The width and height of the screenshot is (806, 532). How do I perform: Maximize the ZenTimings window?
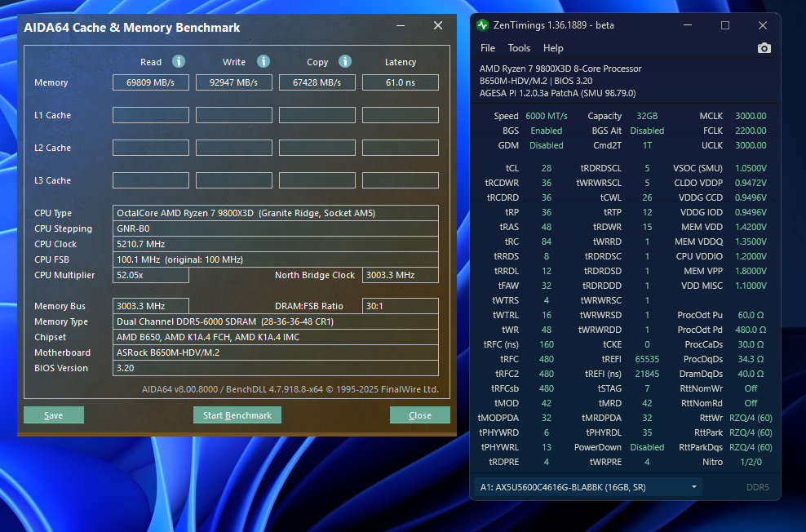[x=724, y=25]
